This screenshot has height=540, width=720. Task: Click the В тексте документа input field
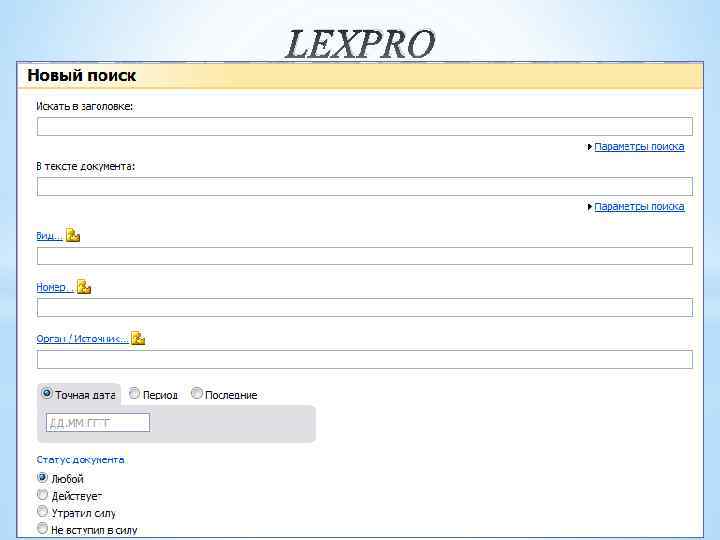point(365,186)
